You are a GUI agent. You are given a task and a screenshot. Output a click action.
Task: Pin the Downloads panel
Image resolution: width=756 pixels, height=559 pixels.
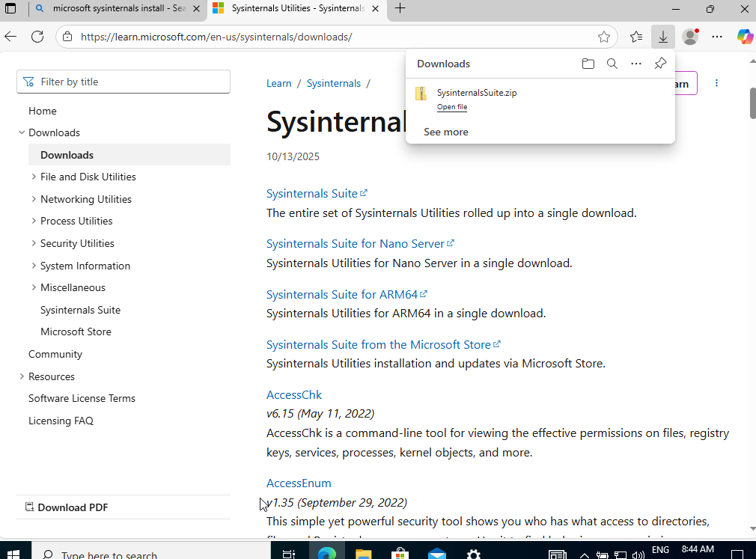tap(659, 64)
